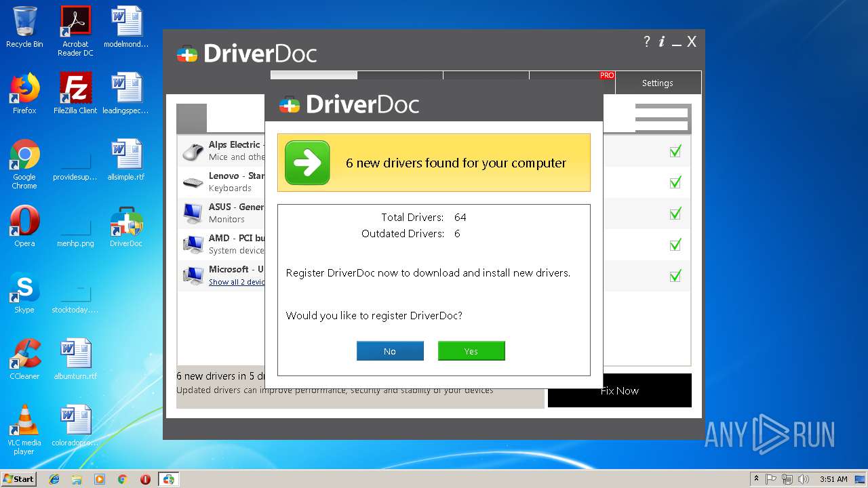Open media player taskbar icon

click(x=100, y=479)
